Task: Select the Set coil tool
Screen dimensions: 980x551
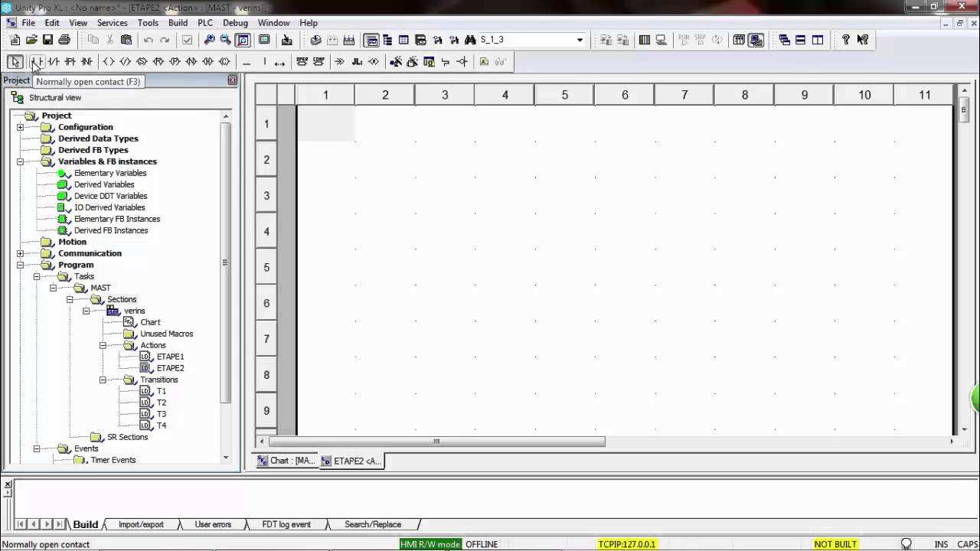Action: click(x=142, y=62)
